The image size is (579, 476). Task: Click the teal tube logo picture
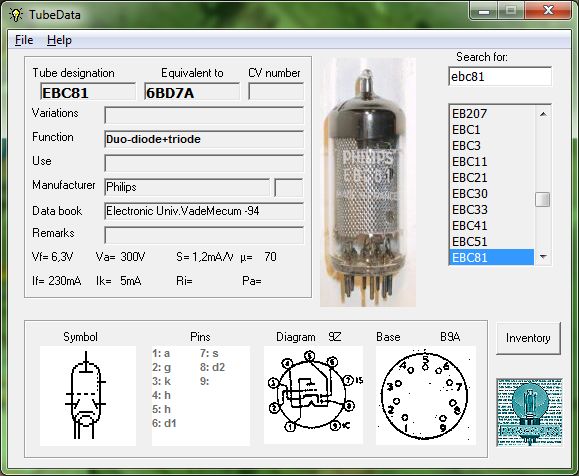click(x=530, y=412)
